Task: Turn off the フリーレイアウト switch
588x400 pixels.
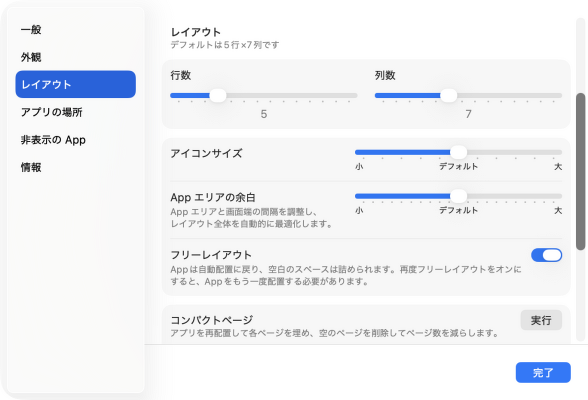Action: pyautogui.click(x=546, y=255)
